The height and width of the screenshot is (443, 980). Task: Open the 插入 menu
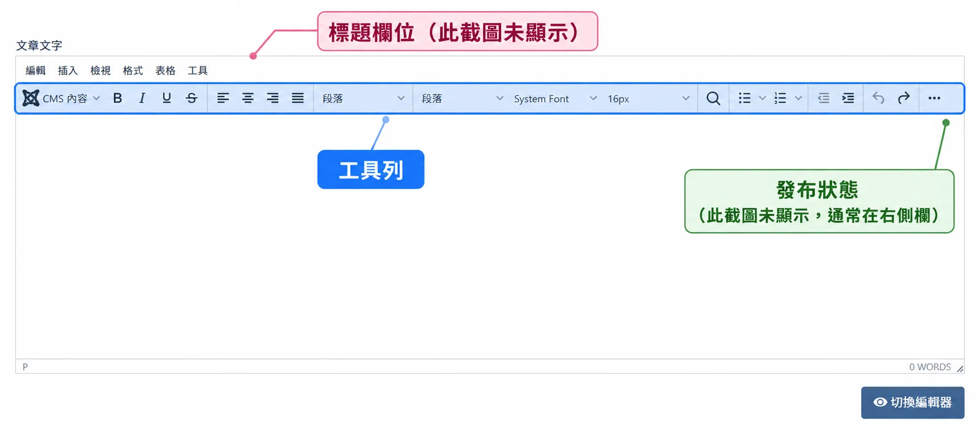point(68,70)
